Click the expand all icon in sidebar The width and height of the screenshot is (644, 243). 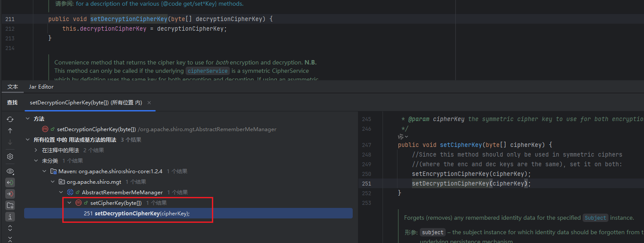[x=10, y=228]
